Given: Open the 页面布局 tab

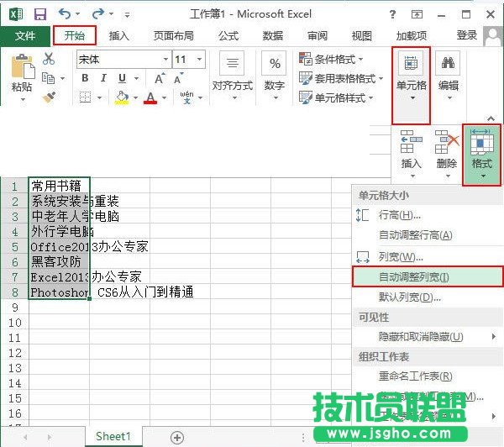Looking at the screenshot, I should coord(174,35).
